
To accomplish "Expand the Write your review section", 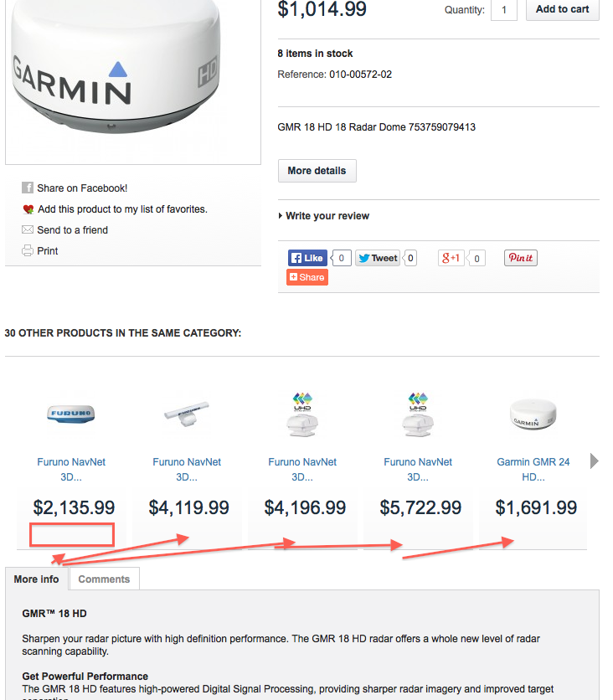I will [324, 216].
